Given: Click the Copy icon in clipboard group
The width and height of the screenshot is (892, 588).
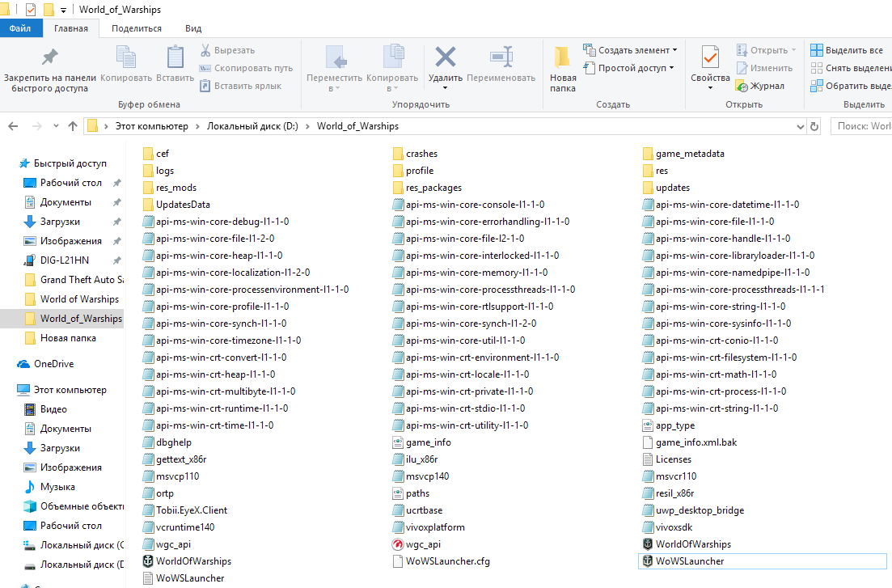Looking at the screenshot, I should pos(125,57).
